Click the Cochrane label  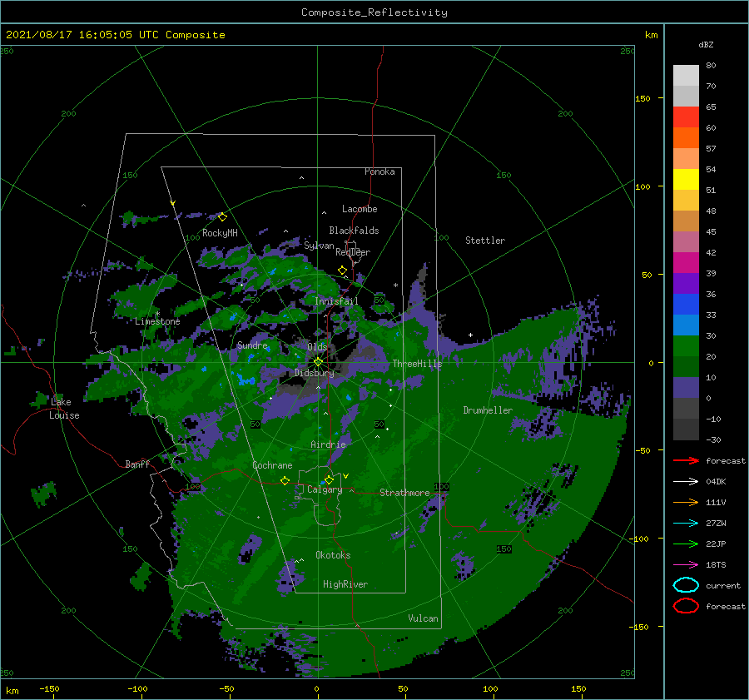click(x=272, y=465)
